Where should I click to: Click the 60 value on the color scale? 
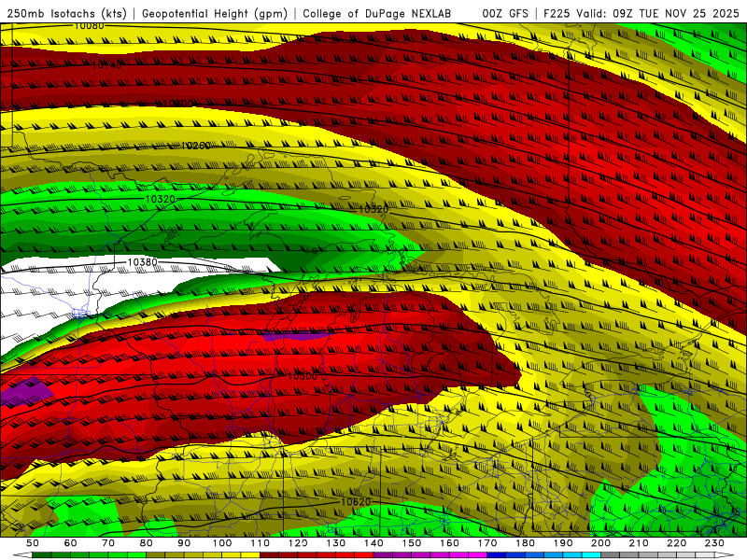(71, 543)
